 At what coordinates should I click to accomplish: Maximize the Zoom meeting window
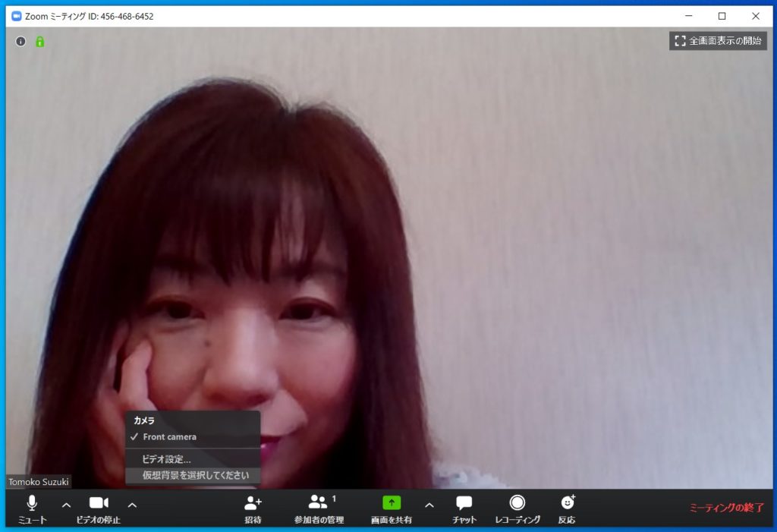click(722, 16)
